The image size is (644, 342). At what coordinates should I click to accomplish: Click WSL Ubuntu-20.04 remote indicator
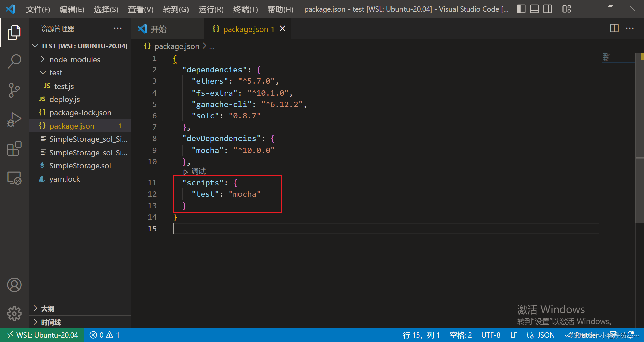42,335
